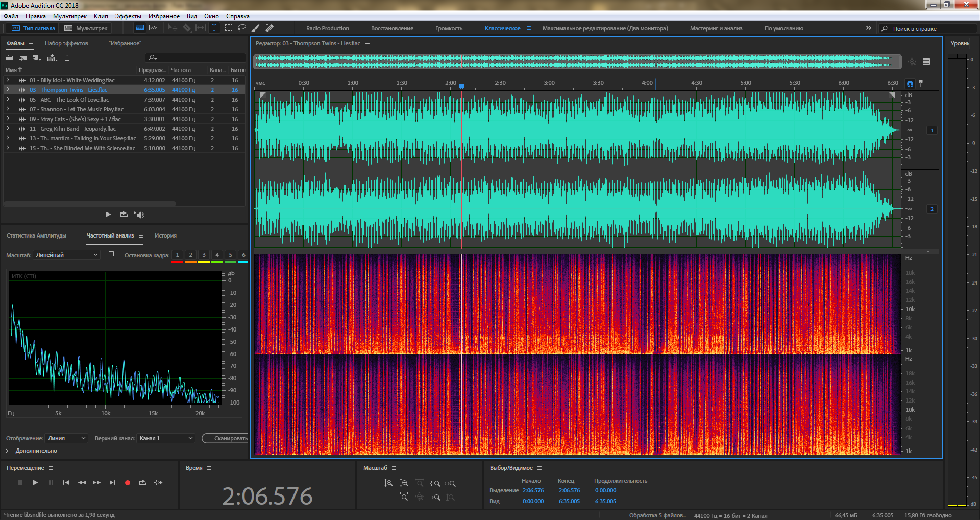This screenshot has width=980, height=520.
Task: Open the frequency analysis Масштаб dropdown
Action: pyautogui.click(x=66, y=255)
